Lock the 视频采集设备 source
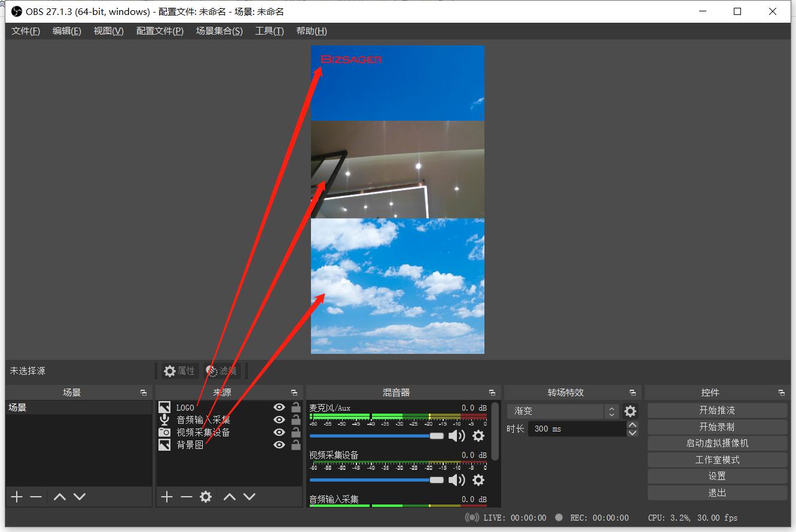The image size is (796, 532). (295, 432)
